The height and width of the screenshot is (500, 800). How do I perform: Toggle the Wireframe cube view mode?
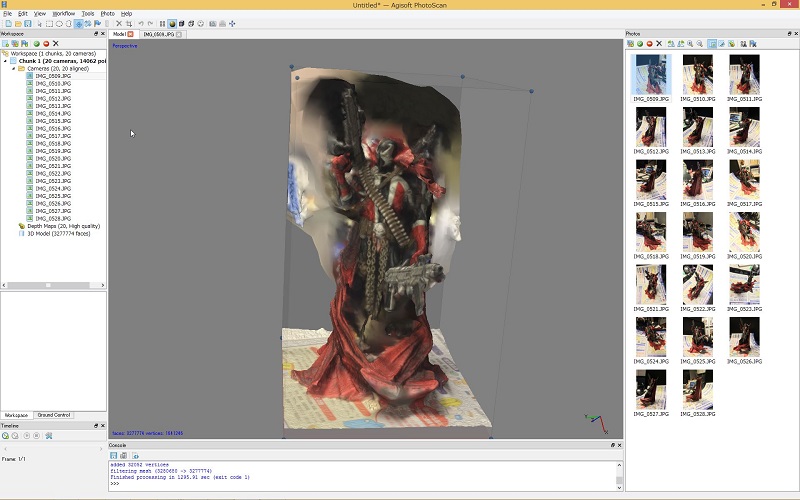191,23
